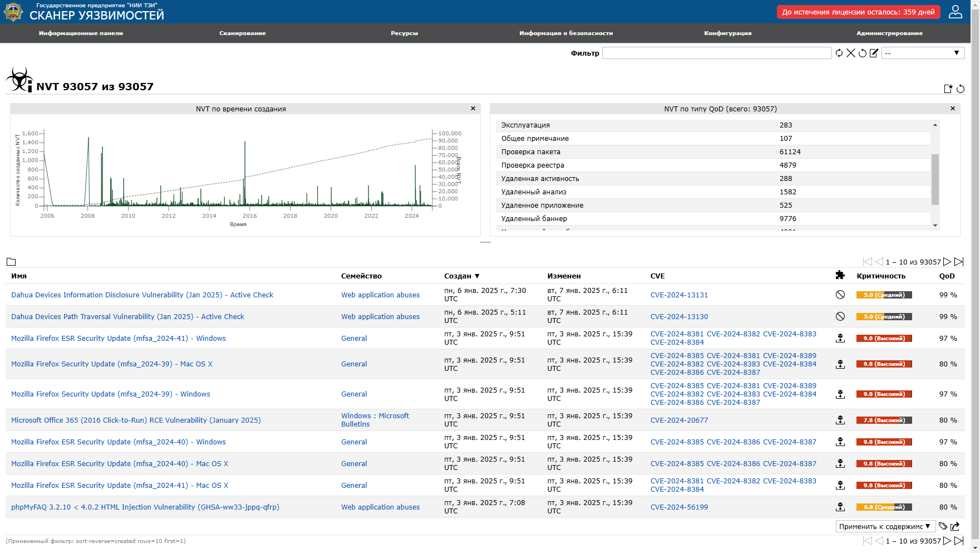Close the 'NVT по времени создания' chart panel

coord(473,109)
